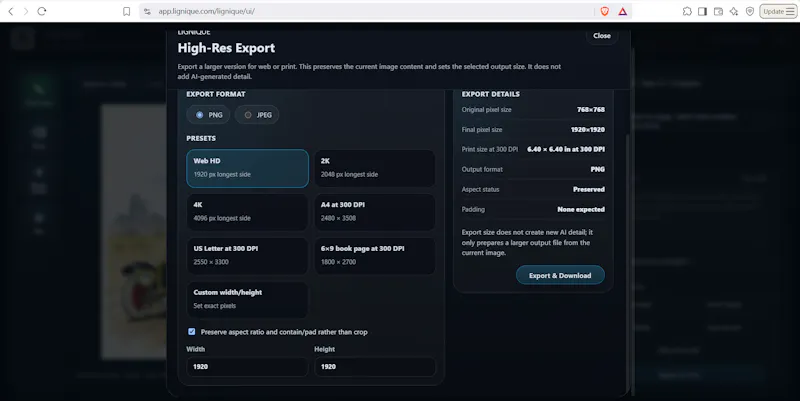Select 6×9 book page preset
Viewport: 800px width, 401px height.
(x=375, y=256)
